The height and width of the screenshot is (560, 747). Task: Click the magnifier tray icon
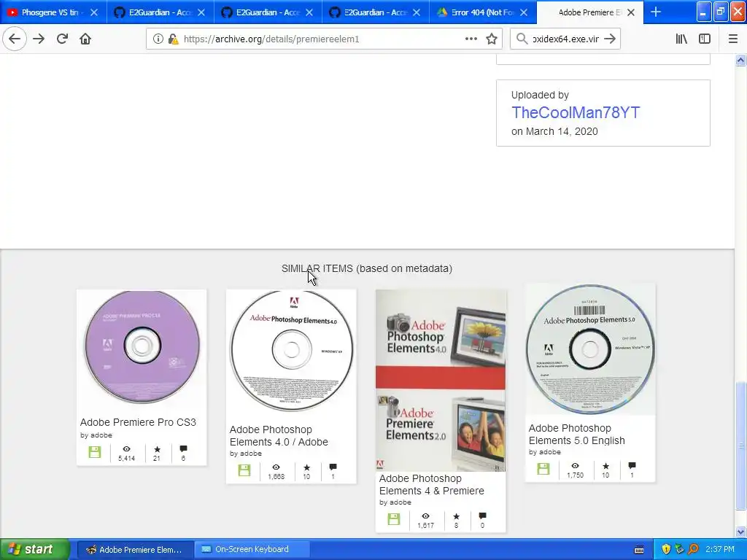[x=693, y=550]
